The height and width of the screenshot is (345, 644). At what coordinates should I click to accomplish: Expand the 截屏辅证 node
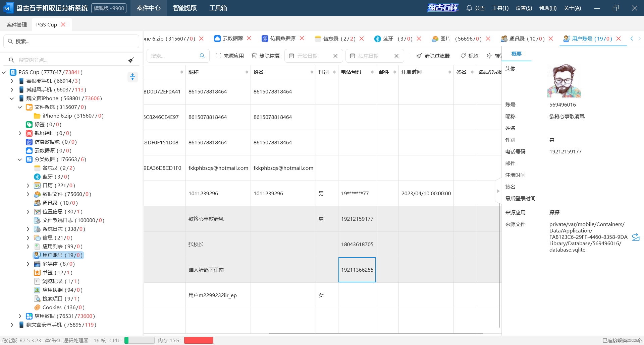point(20,133)
